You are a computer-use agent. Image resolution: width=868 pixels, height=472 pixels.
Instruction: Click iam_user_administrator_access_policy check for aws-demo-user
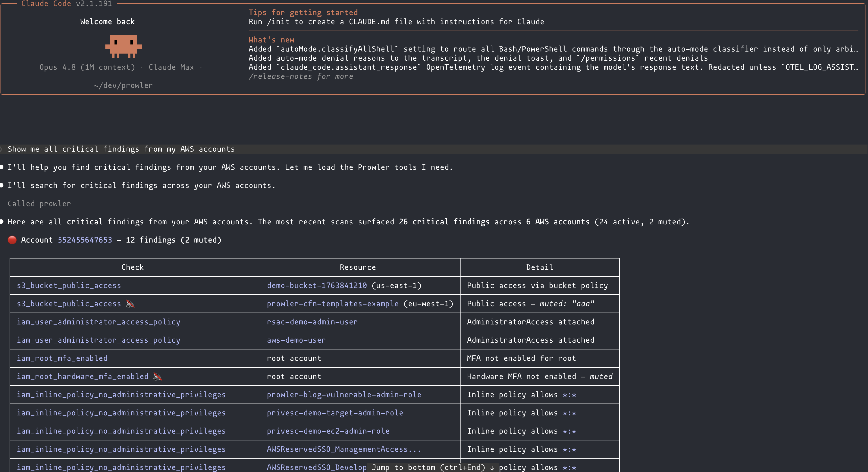[x=98, y=340]
